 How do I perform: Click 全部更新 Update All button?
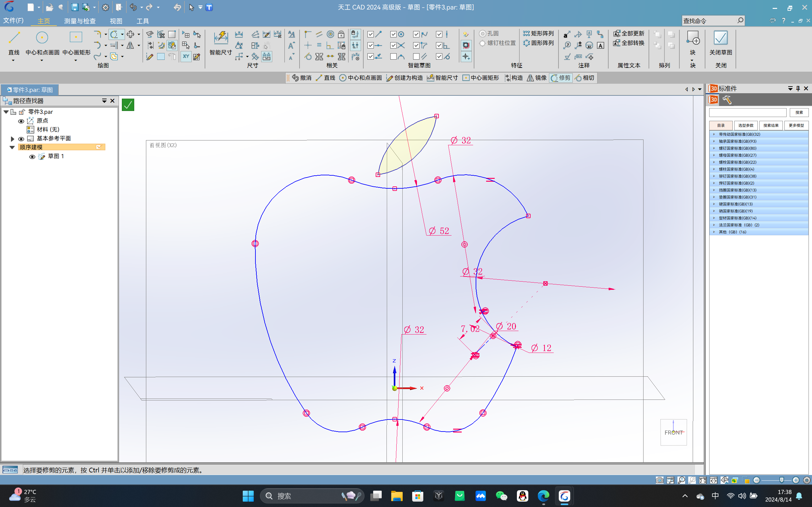coord(629,34)
